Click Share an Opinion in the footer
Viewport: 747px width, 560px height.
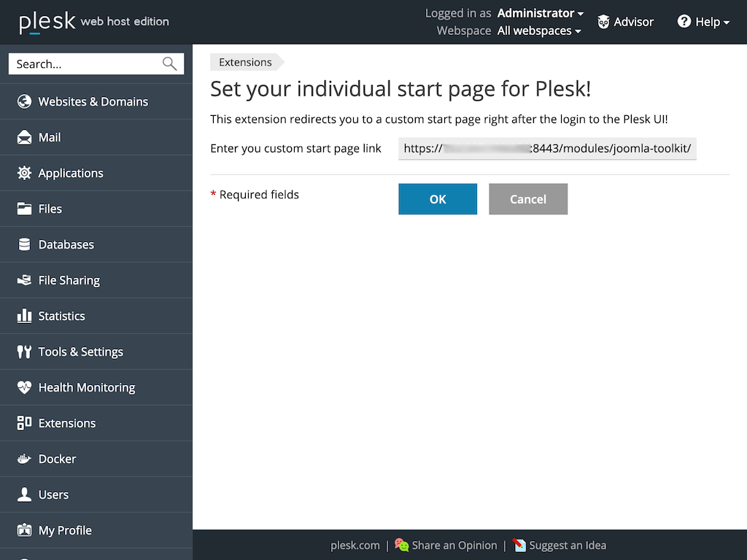pyautogui.click(x=453, y=545)
